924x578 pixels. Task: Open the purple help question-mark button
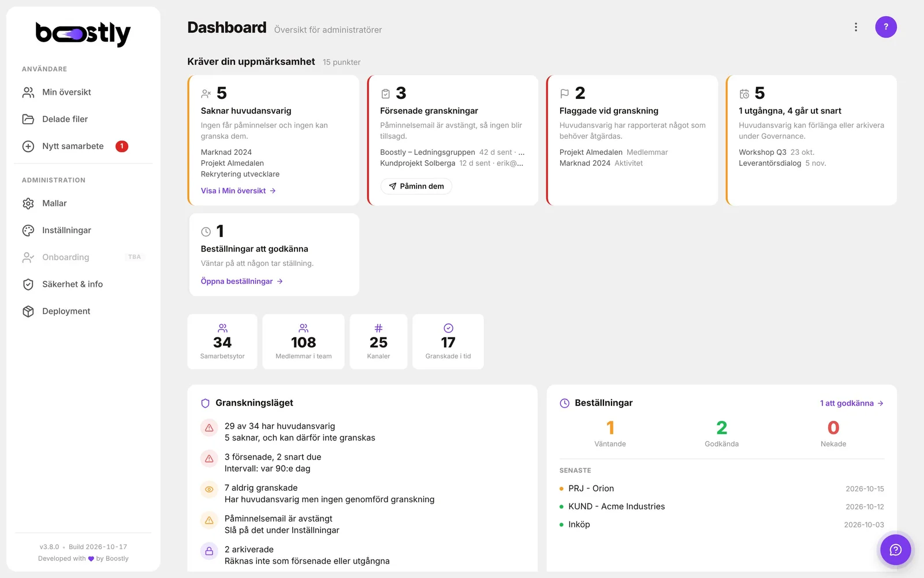[885, 27]
